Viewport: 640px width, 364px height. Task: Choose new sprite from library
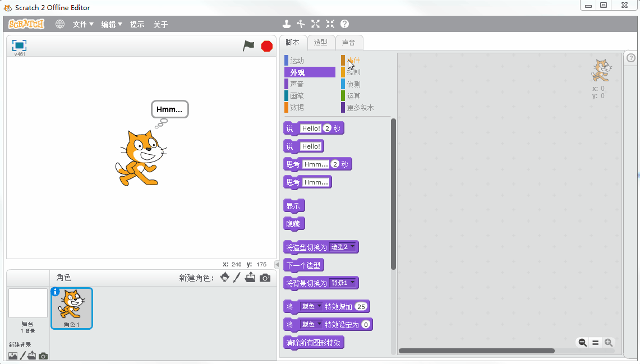224,278
